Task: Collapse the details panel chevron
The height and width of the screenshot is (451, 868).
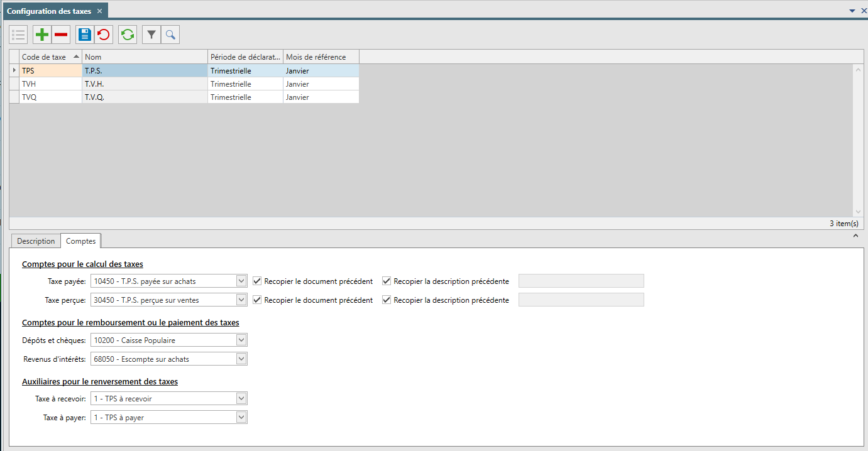Action: coord(855,236)
